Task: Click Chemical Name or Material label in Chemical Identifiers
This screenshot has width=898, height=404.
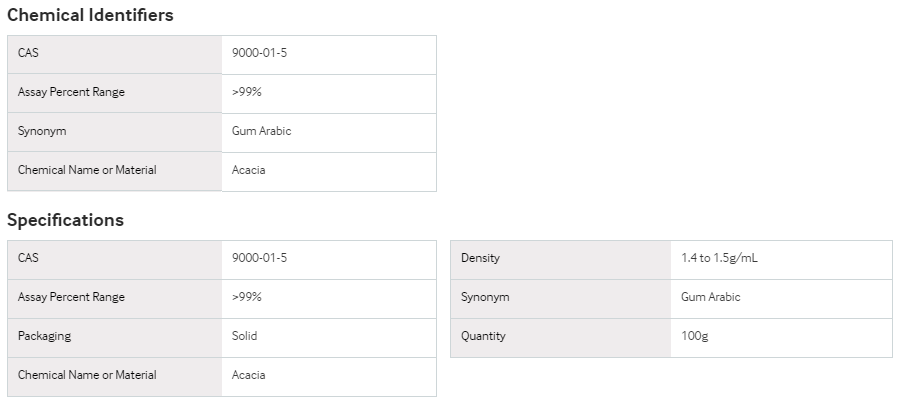Action: pos(87,170)
